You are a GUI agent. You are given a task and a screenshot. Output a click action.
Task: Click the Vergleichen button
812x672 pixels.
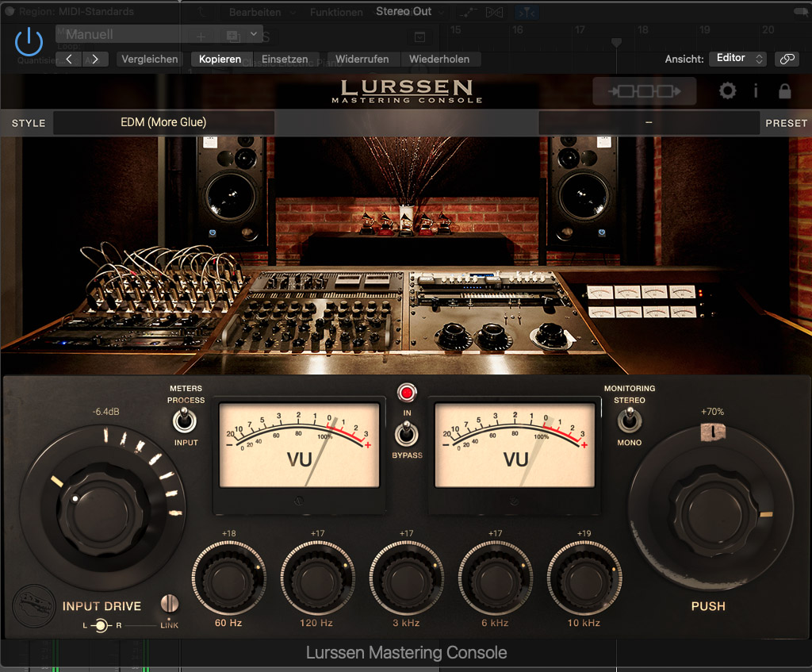[x=149, y=59]
